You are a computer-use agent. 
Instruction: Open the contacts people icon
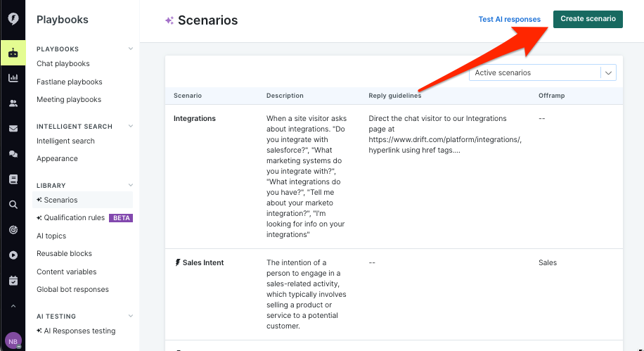point(13,103)
